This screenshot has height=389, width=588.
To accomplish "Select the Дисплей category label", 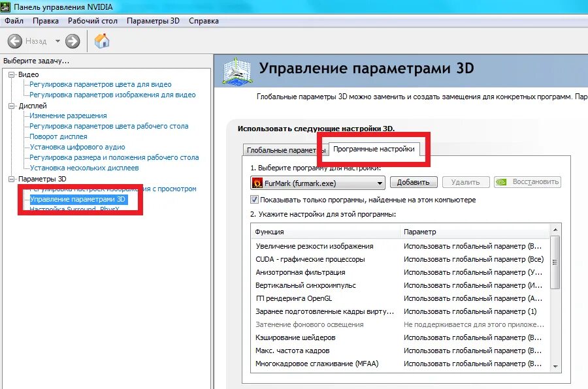I will click(x=33, y=106).
